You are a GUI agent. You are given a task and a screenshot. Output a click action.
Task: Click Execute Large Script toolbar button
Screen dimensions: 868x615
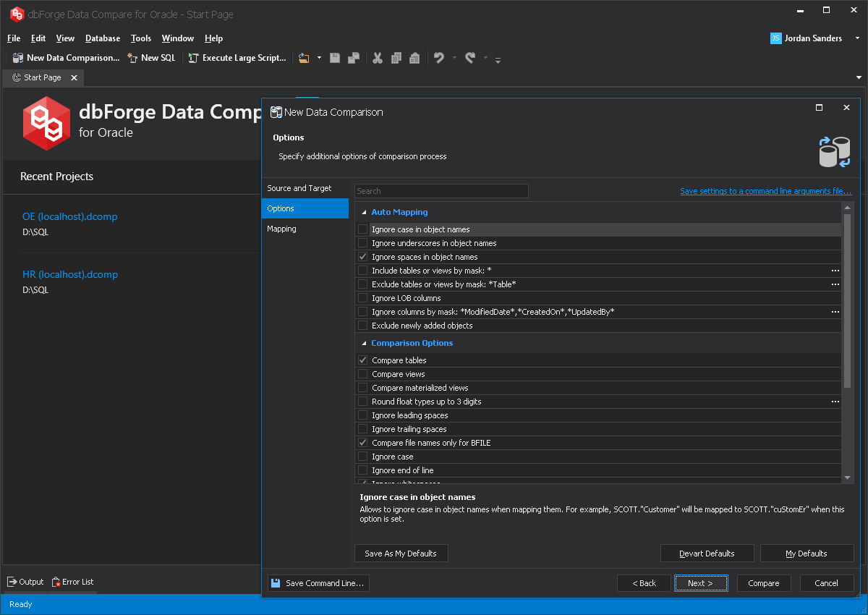(x=237, y=58)
